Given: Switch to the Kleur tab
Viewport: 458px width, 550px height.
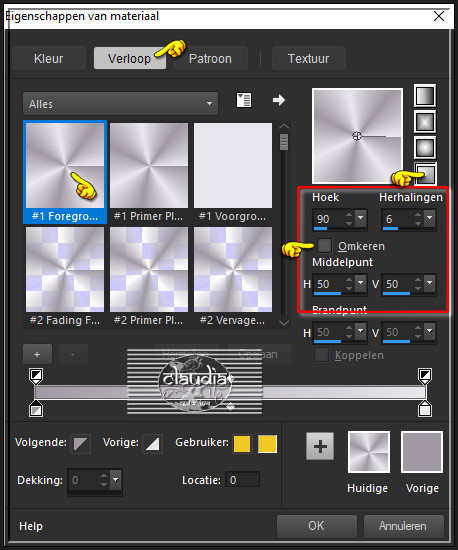Looking at the screenshot, I should pyautogui.click(x=49, y=58).
